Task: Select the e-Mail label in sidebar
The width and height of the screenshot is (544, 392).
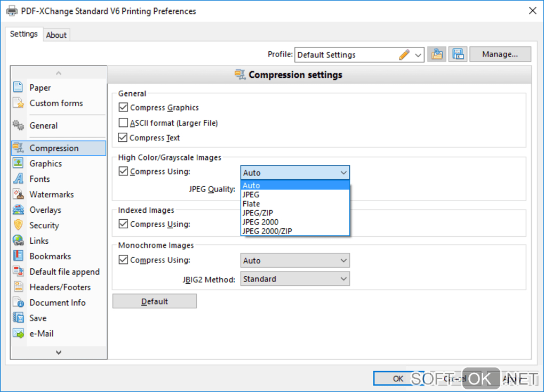Action: 41,333
